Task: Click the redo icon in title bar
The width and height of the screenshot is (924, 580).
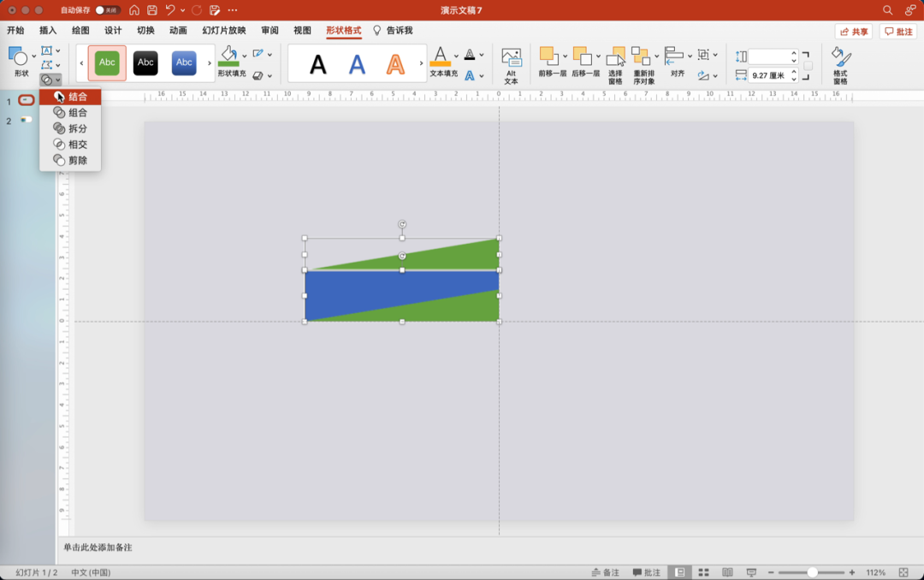Action: click(197, 10)
